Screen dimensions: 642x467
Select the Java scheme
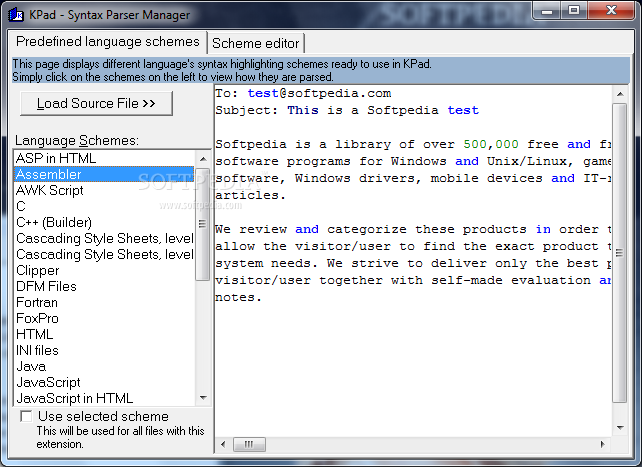click(x=104, y=366)
